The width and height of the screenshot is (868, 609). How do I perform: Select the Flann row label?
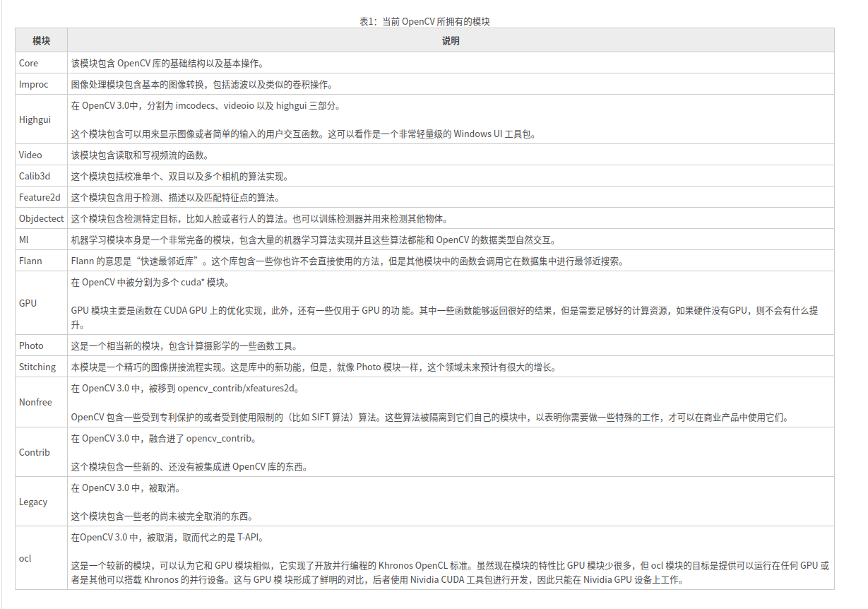pyautogui.click(x=30, y=261)
